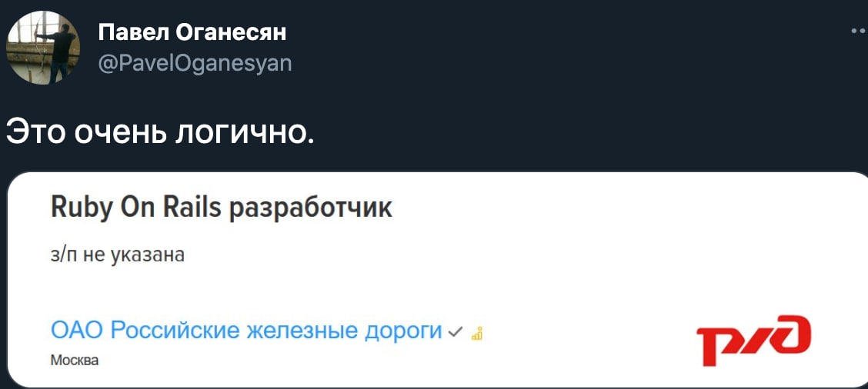
Task: Click the Москва location label
Action: pyautogui.click(x=74, y=360)
